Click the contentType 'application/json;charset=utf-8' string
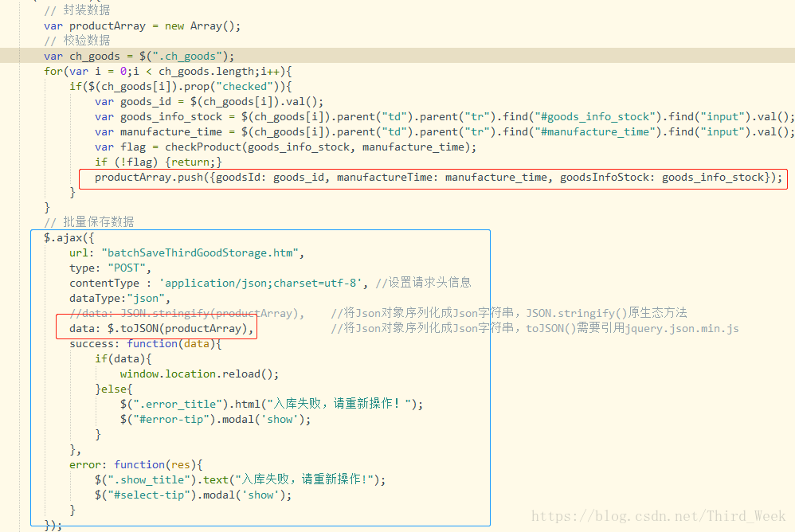The image size is (795, 532). coord(260,283)
